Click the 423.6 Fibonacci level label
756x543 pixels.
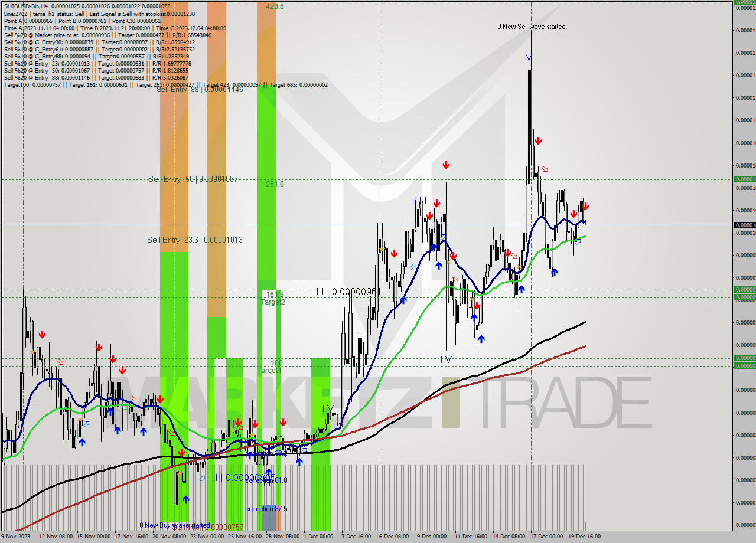click(275, 6)
